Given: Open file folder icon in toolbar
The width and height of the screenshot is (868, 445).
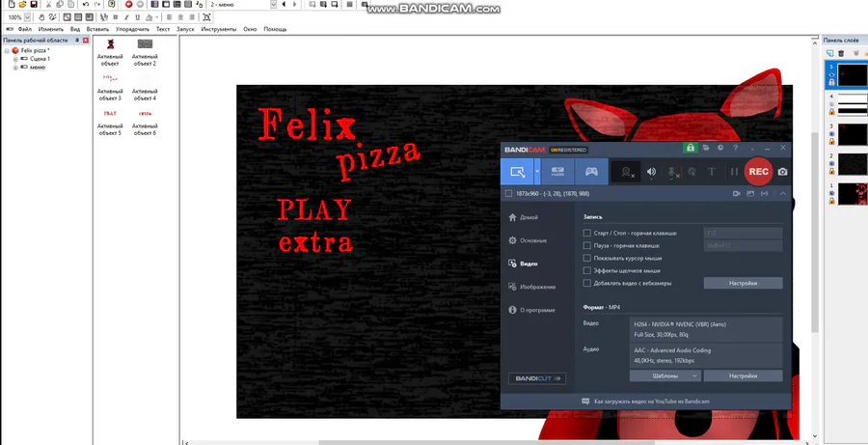Looking at the screenshot, I should (23, 4).
